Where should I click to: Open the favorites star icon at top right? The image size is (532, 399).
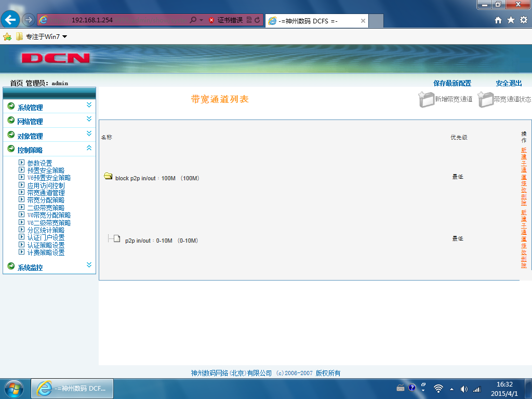point(511,20)
